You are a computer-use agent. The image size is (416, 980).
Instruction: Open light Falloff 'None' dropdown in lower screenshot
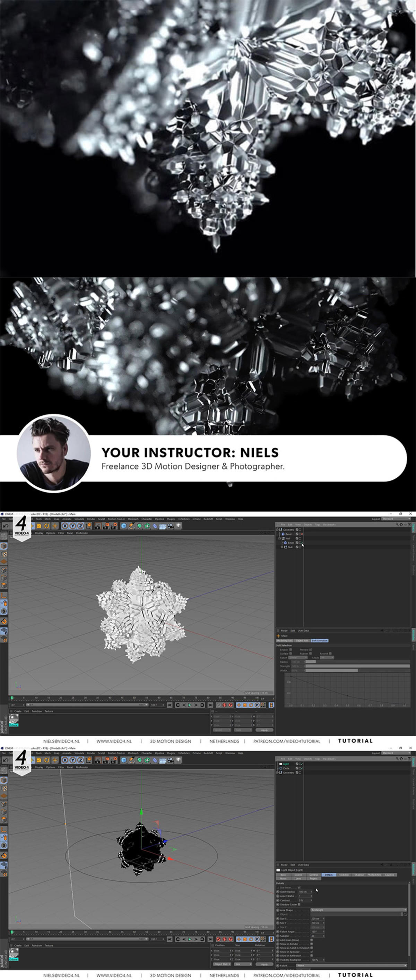pos(352,965)
